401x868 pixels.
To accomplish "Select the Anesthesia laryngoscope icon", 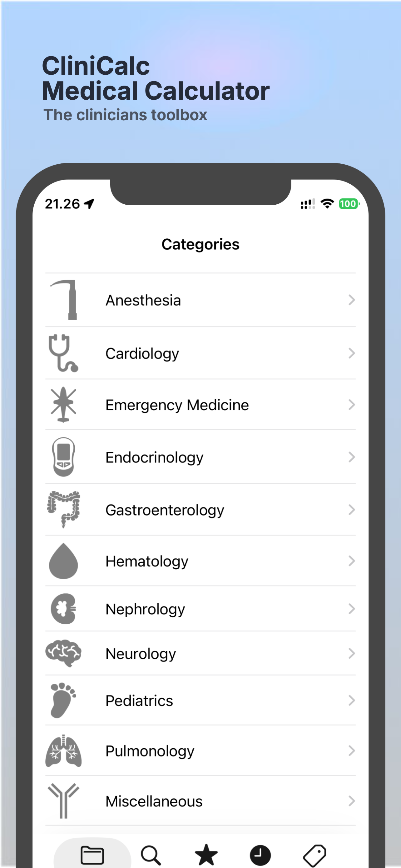I will tap(64, 300).
